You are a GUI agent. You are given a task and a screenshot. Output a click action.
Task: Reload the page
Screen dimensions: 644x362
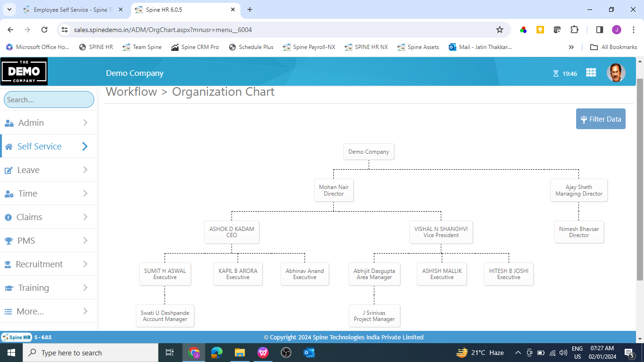[44, 30]
